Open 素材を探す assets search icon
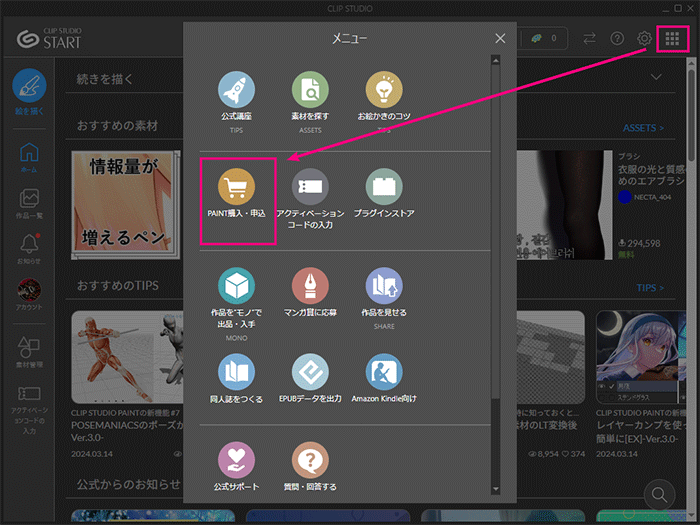 (x=310, y=90)
